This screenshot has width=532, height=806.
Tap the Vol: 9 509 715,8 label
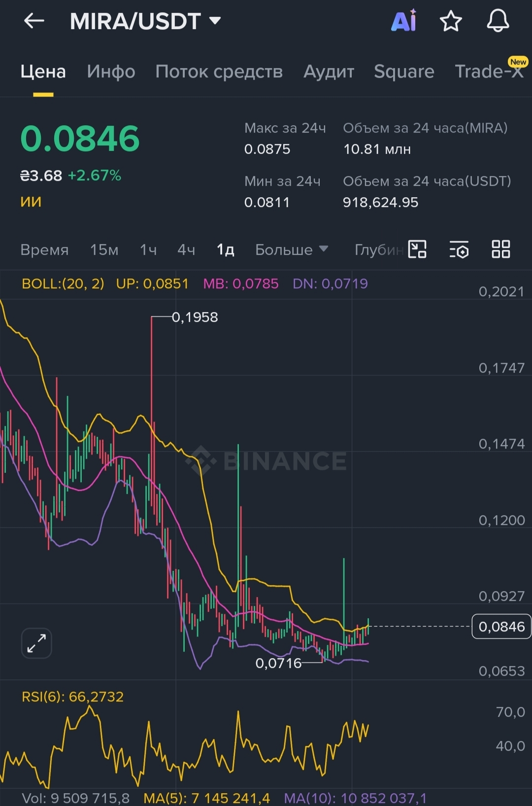76,798
